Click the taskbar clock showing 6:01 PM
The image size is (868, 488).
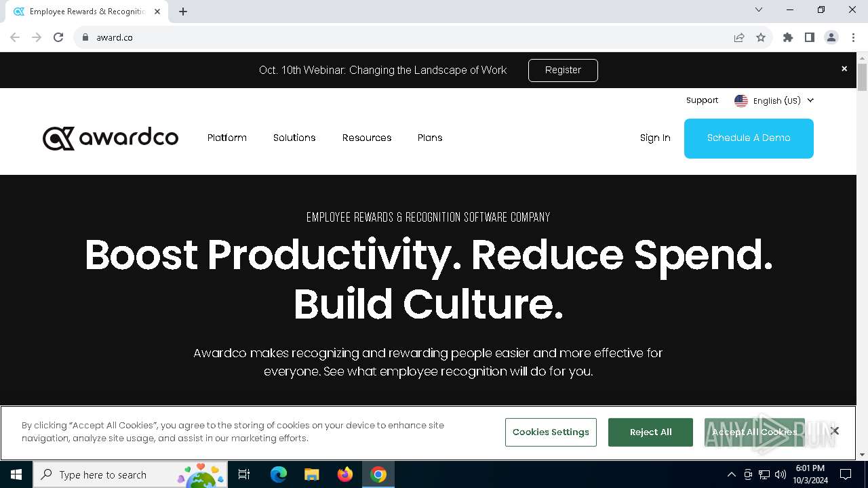(x=810, y=474)
